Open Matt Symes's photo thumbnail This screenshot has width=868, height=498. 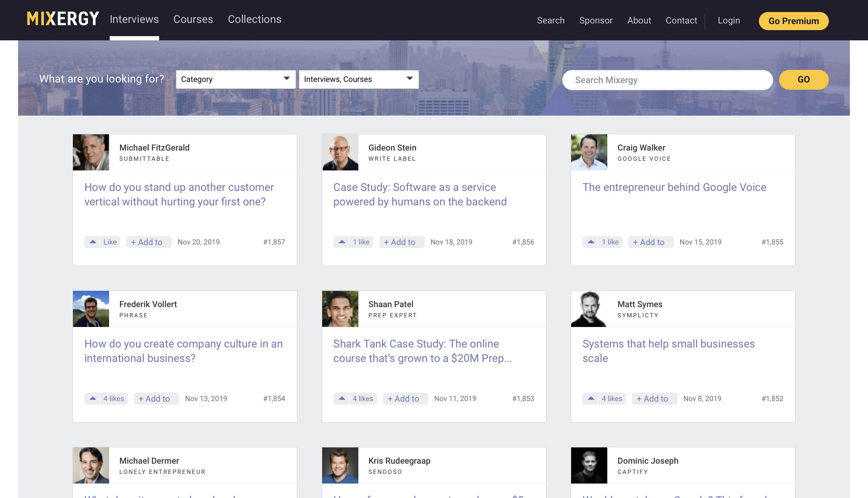click(x=589, y=309)
